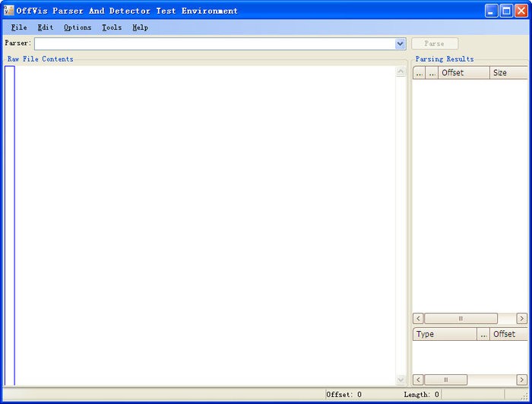Click the Type column header

445,334
